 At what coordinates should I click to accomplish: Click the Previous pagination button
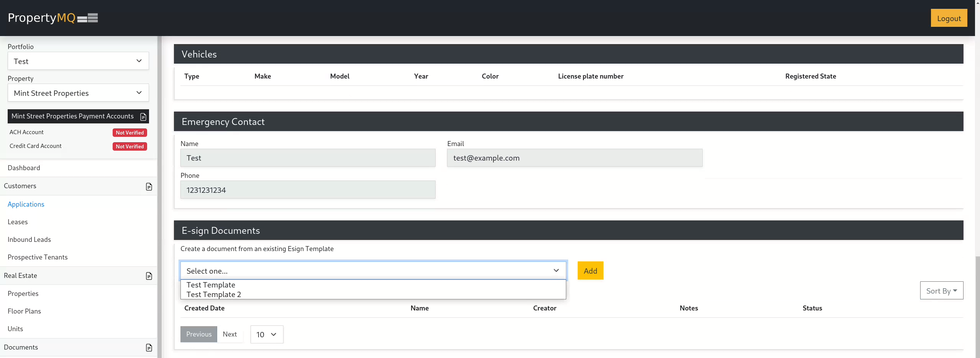(199, 334)
